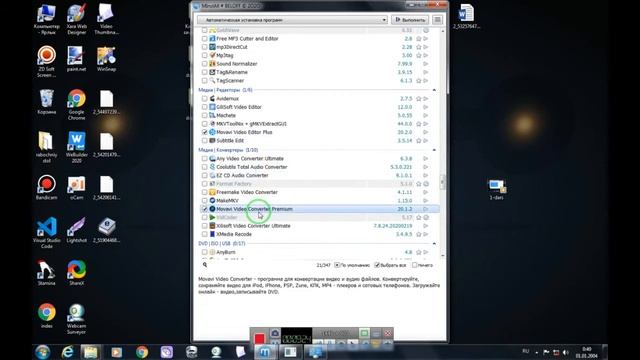Favorite star on the Mp3tag row
640x360 pixels.
click(x=418, y=56)
